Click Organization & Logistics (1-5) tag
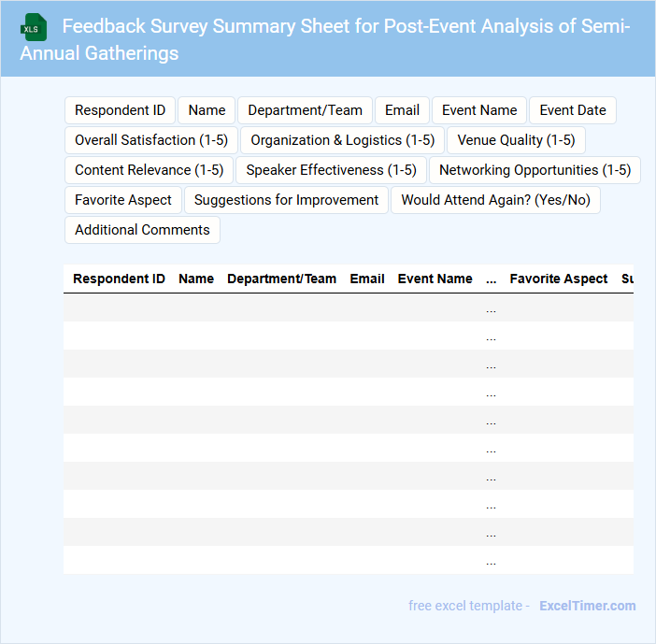 [342, 140]
